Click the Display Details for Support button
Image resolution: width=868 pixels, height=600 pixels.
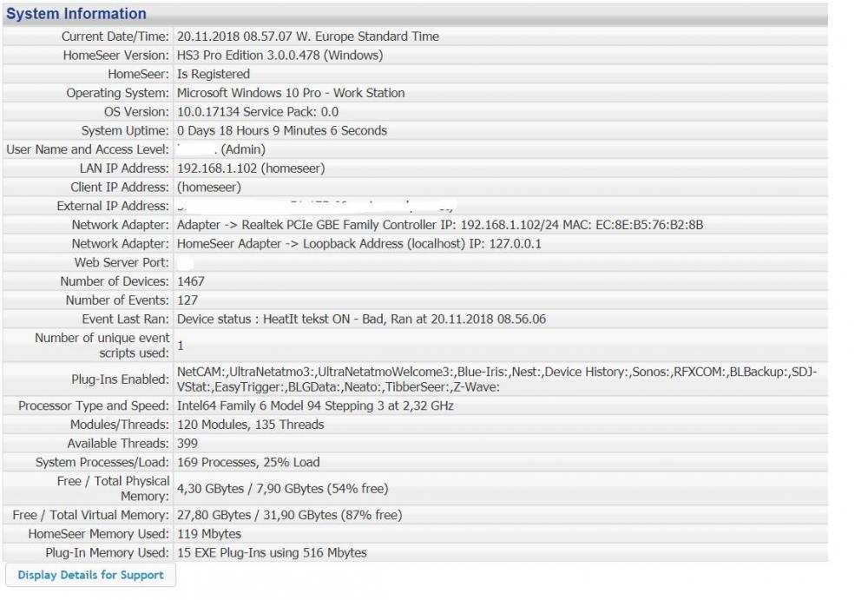click(90, 575)
